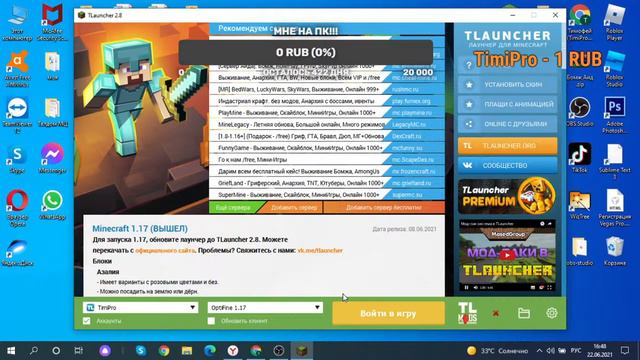The image size is (640, 360).
Task: Open Яндекс.Диск desktop icon
Action: tap(17, 252)
